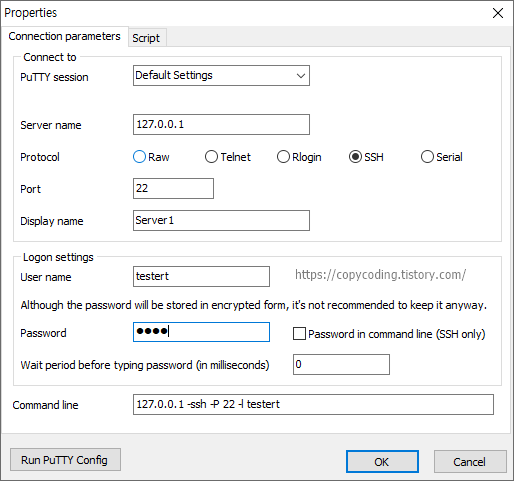The width and height of the screenshot is (514, 481).
Task: Click the Command line text field
Action: [x=313, y=405]
